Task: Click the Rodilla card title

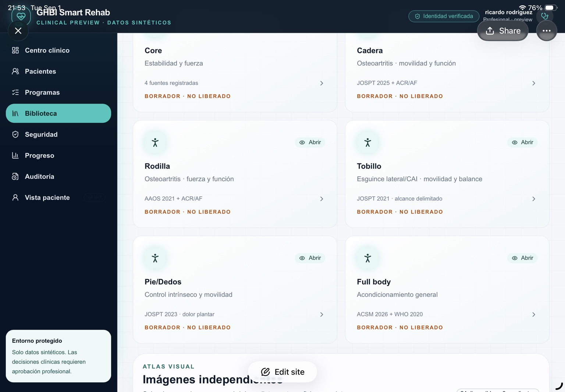Action: (x=157, y=166)
